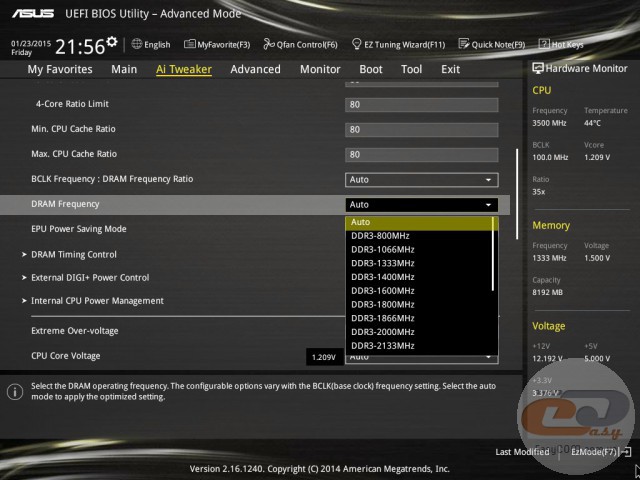
Task: Open Quick Note pencil icon
Action: click(464, 44)
